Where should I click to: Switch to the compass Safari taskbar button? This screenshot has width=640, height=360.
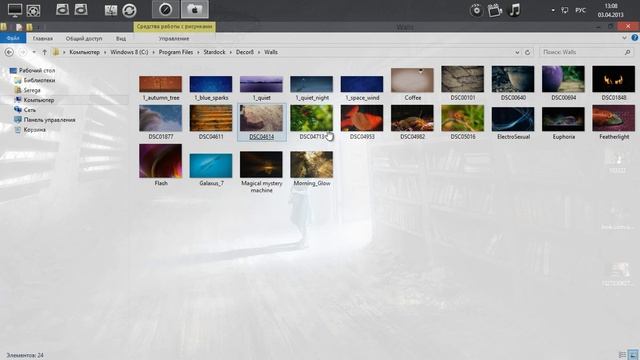[165, 9]
